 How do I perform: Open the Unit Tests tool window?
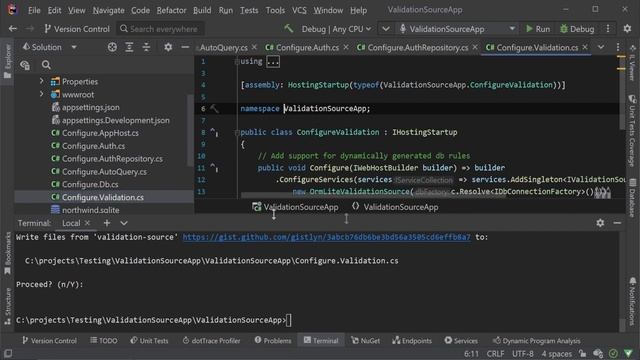149,340
